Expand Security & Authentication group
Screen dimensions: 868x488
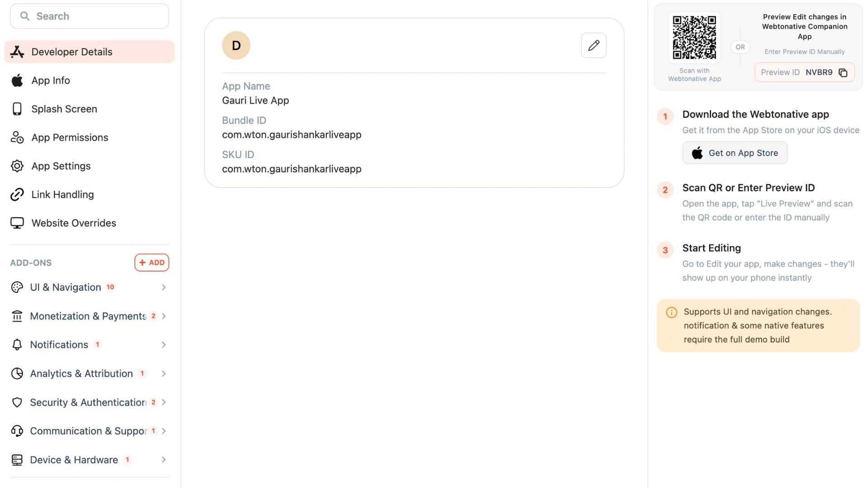click(x=90, y=402)
